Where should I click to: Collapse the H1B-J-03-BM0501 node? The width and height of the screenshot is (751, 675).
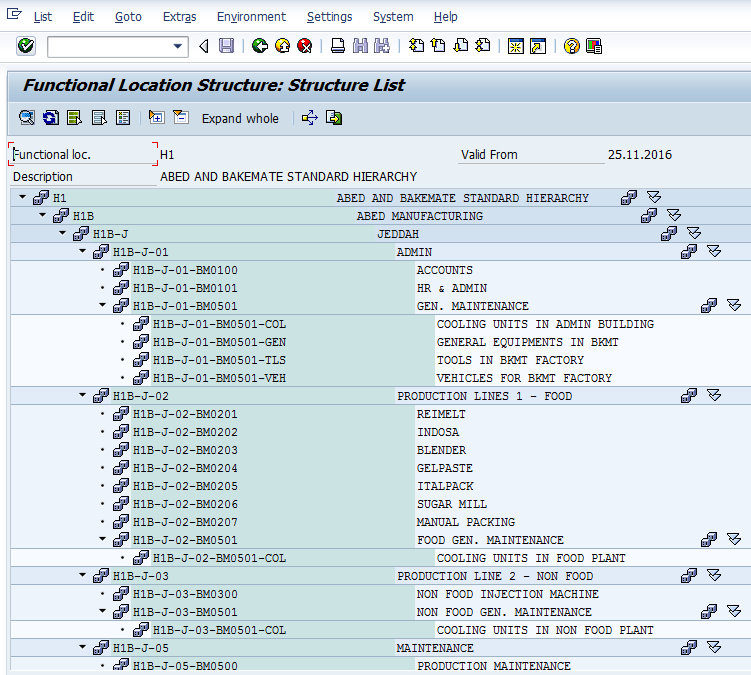click(102, 611)
